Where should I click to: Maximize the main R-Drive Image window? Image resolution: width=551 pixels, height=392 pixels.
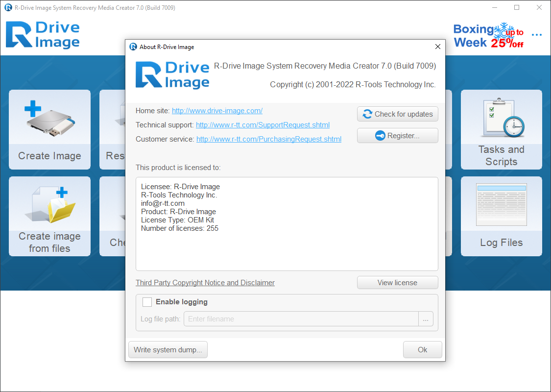(517, 7)
